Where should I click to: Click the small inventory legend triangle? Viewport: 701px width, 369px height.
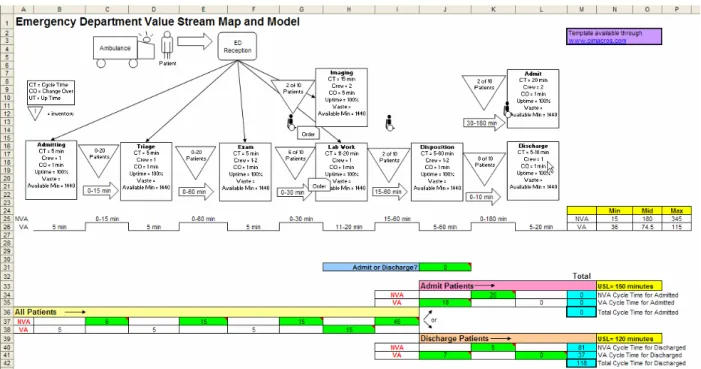pos(35,113)
